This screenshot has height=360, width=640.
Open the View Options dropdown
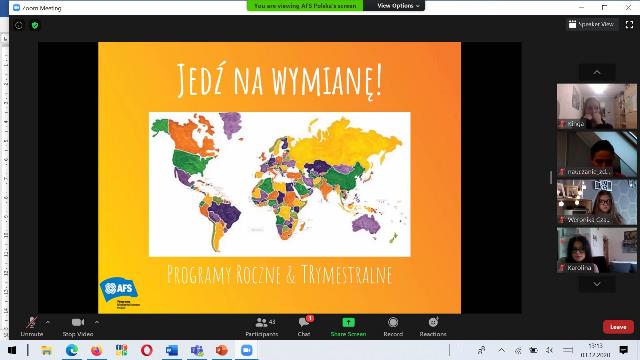pos(398,6)
